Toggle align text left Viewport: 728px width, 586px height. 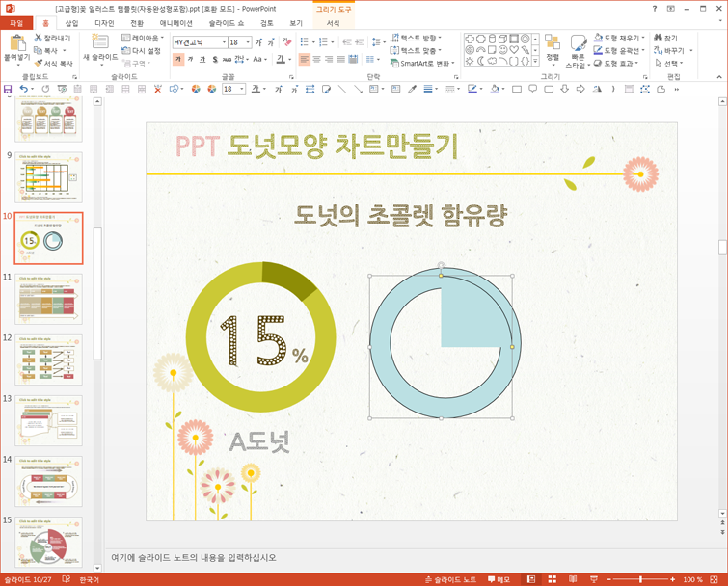(305, 59)
